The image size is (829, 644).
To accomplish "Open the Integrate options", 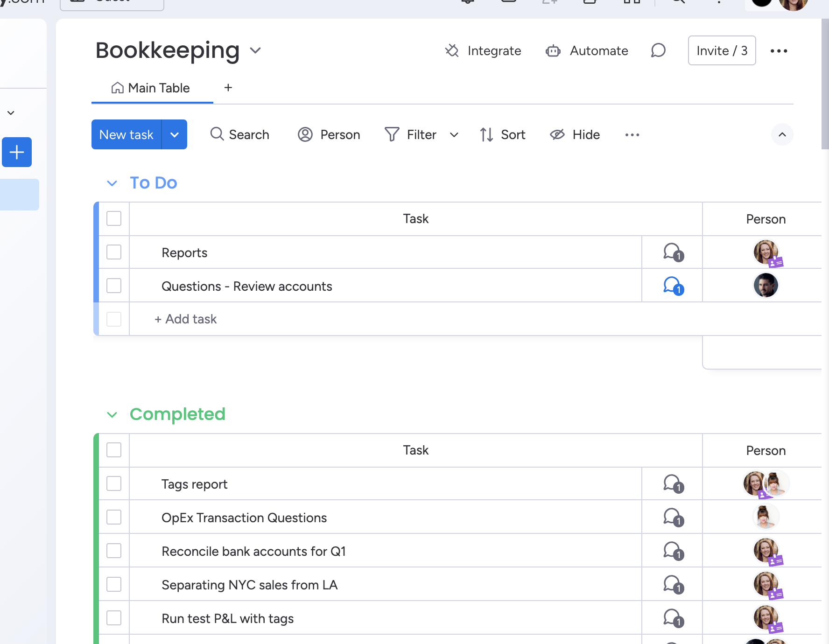I will pos(483,50).
